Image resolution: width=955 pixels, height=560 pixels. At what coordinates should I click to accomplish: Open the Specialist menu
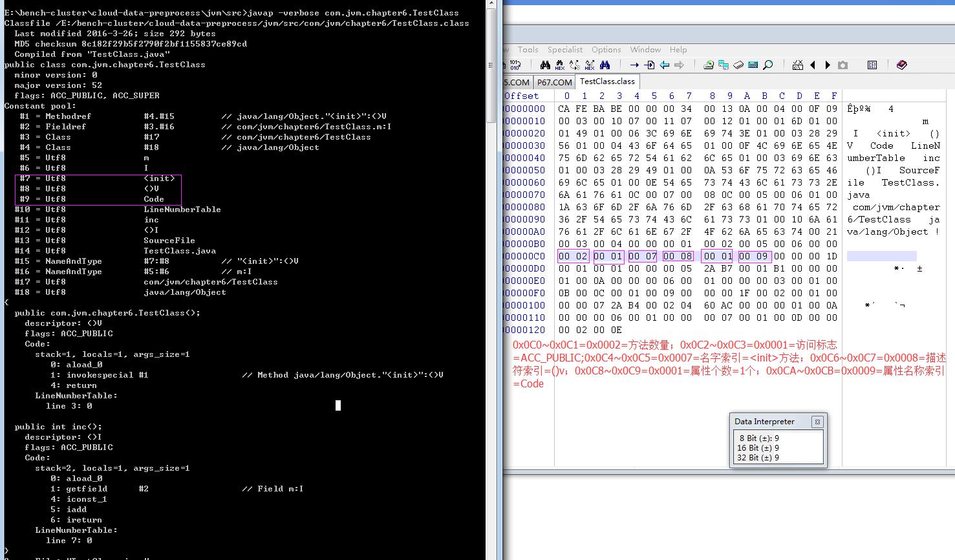[x=565, y=50]
